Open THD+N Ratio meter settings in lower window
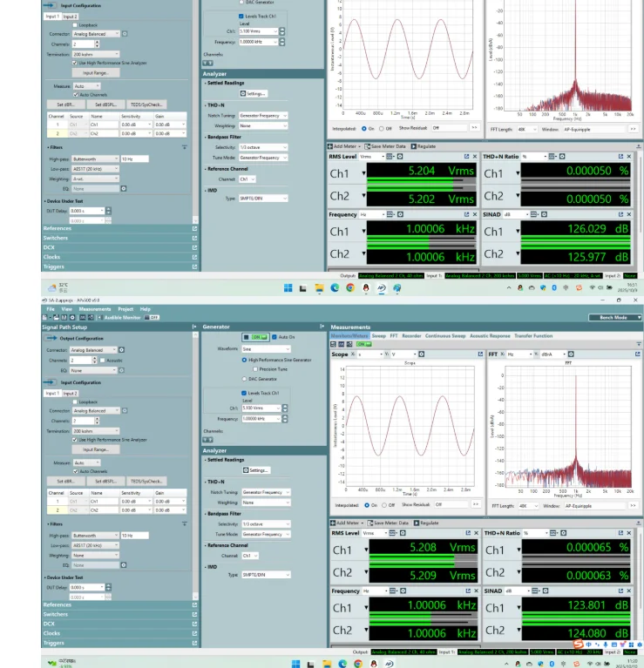Screen dimensions: 644x668 click(x=564, y=533)
